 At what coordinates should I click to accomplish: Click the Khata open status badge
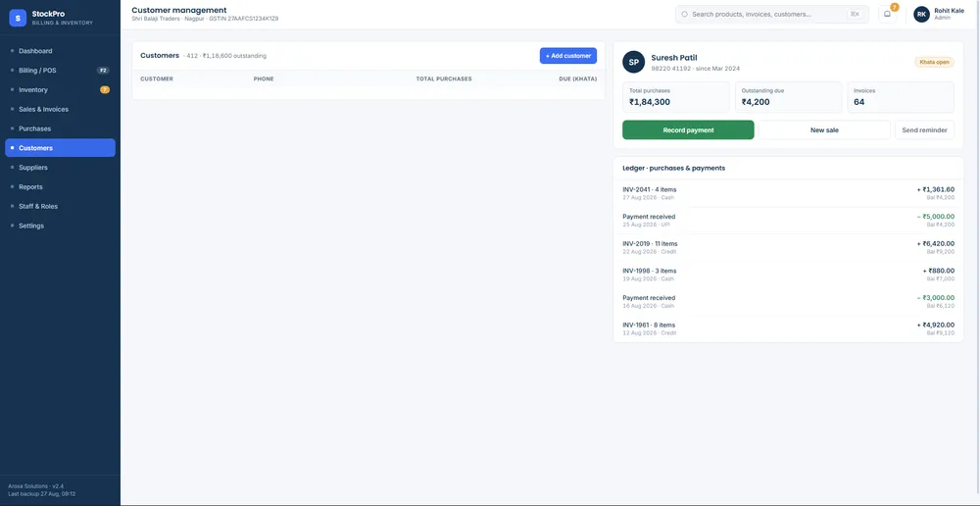tap(934, 62)
